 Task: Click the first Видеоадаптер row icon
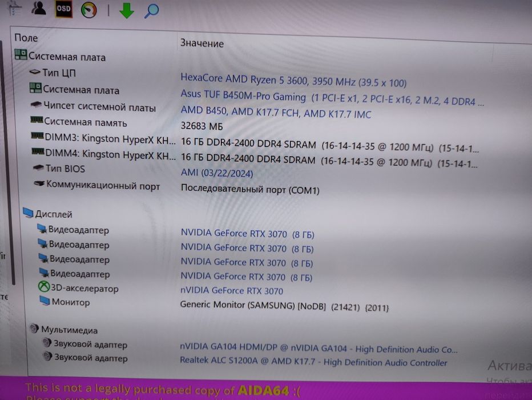coord(42,229)
